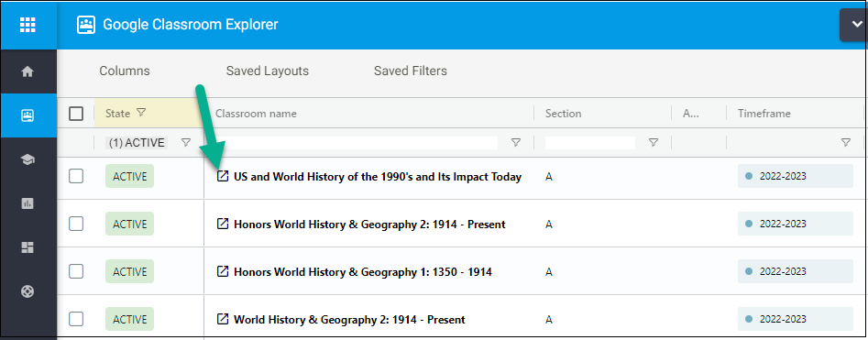Screen dimensions: 868x340
Task: Click 2022-2023 timeframe in US and World History row
Action: point(796,177)
